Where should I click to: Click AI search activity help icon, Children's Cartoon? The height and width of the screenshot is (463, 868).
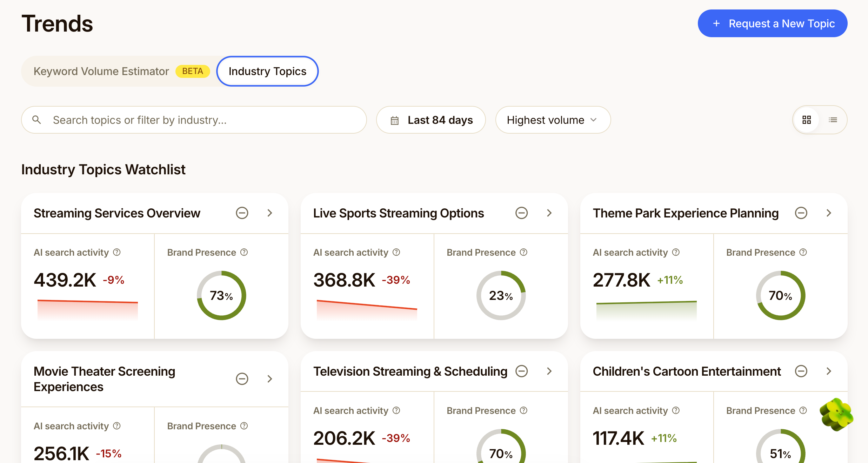[x=676, y=410]
